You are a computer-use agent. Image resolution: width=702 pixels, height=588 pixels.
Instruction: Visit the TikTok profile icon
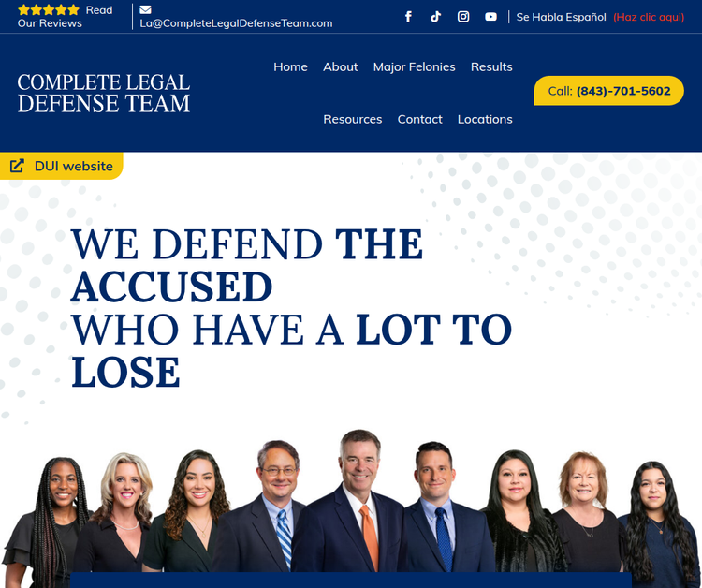tap(435, 17)
